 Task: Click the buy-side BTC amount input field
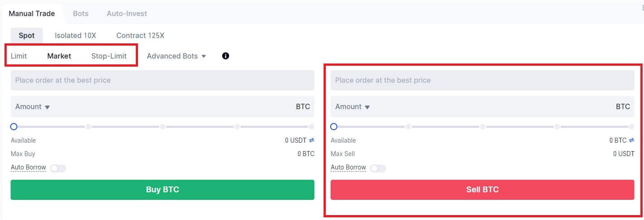coord(170,107)
